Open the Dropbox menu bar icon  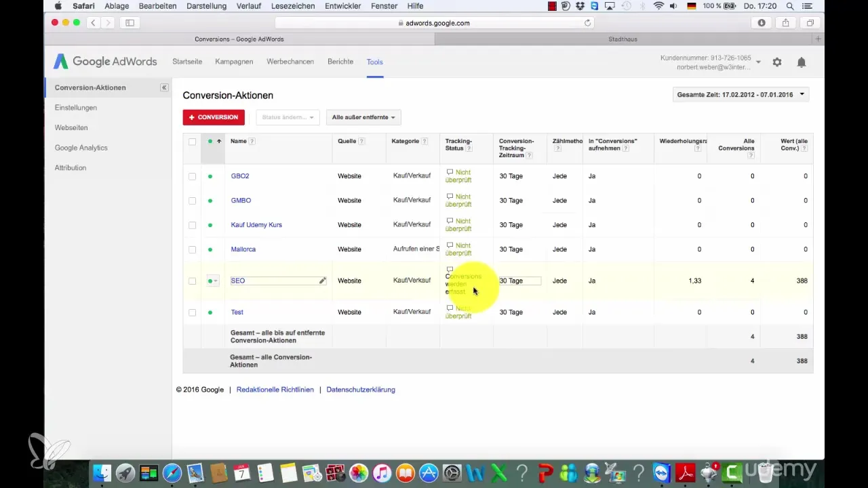tap(580, 5)
